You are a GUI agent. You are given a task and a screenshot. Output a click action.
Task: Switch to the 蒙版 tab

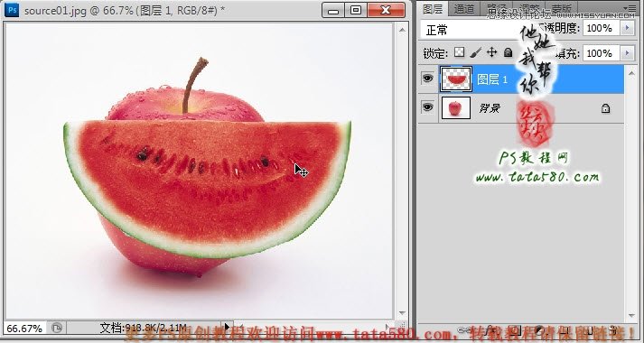point(562,9)
